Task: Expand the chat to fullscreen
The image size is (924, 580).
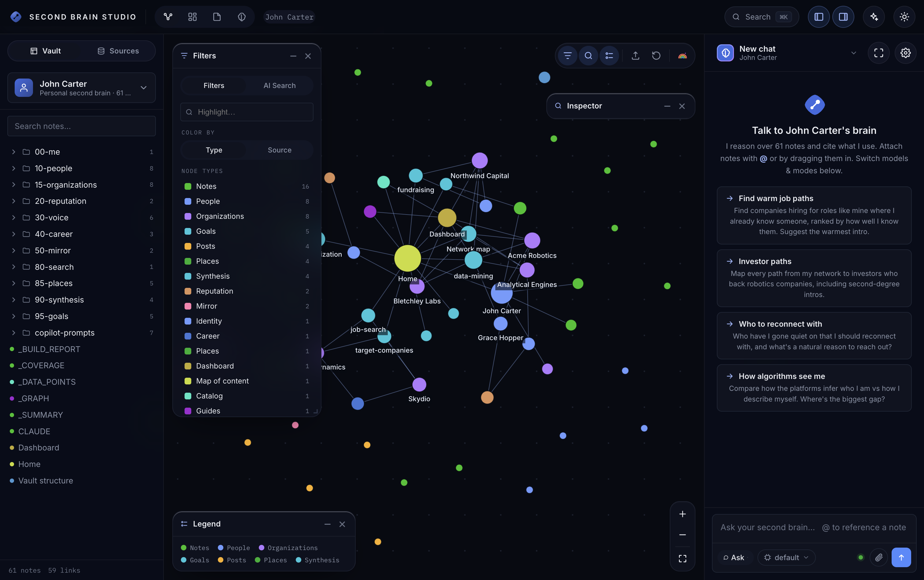Action: point(878,53)
